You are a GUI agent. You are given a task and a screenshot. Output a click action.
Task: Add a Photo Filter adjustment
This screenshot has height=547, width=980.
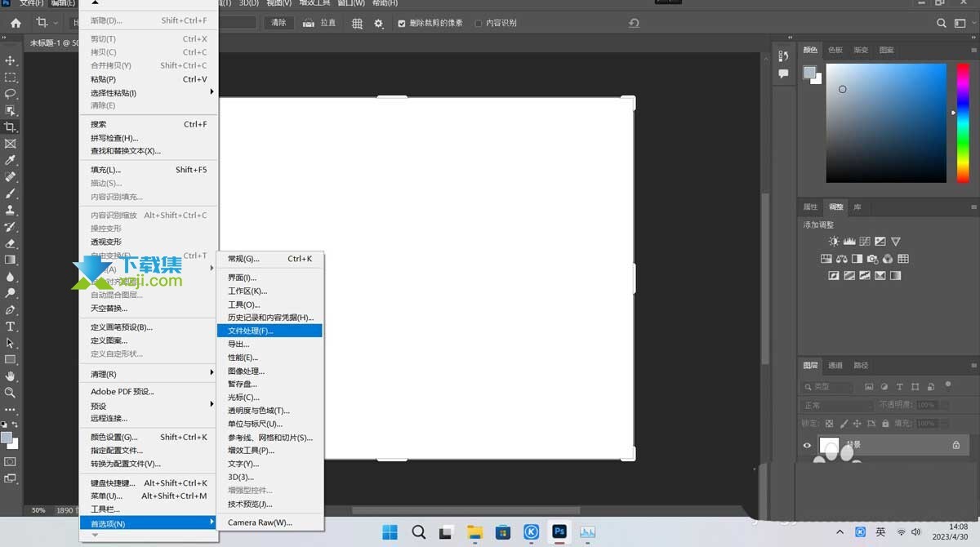(x=872, y=259)
